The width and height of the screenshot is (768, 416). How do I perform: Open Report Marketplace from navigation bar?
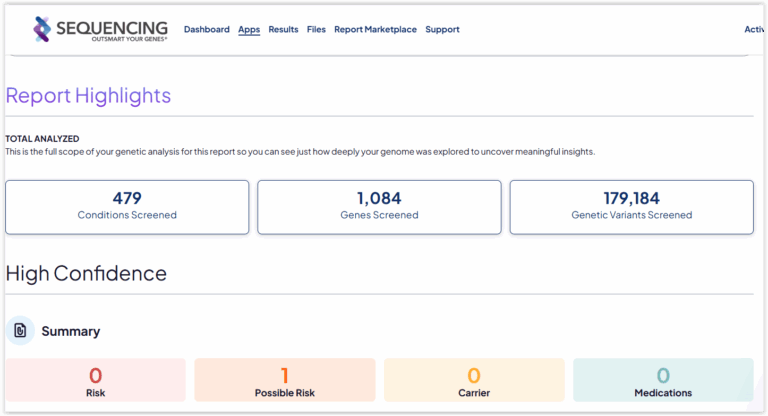(375, 30)
